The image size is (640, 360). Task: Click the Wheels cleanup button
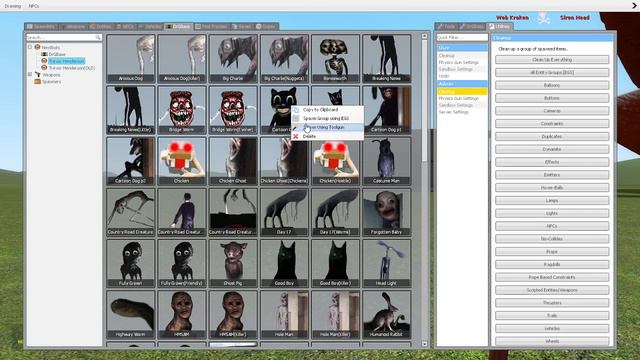[552, 341]
